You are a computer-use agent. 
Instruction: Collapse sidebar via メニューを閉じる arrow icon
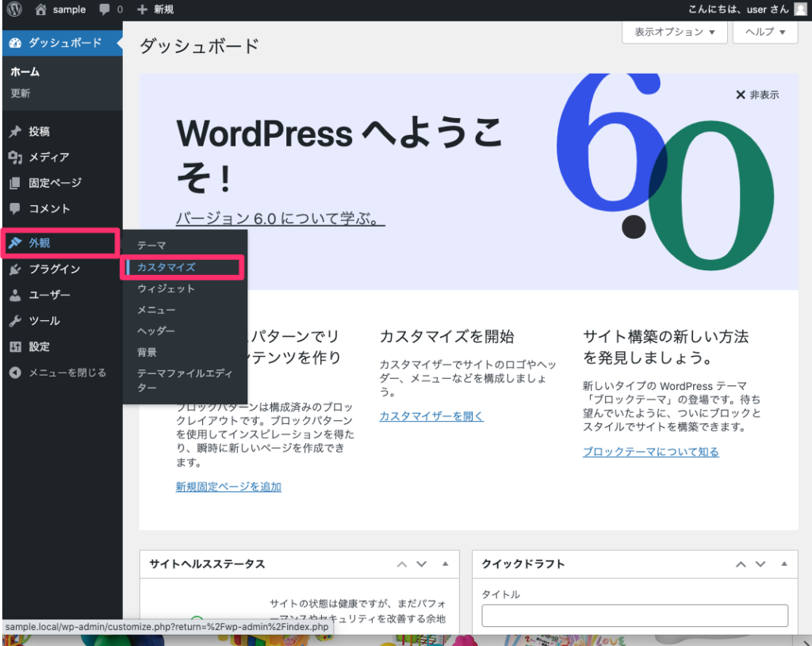(x=15, y=373)
